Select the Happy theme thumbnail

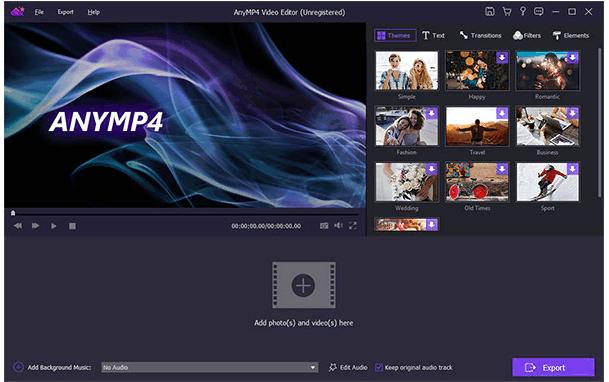click(477, 71)
